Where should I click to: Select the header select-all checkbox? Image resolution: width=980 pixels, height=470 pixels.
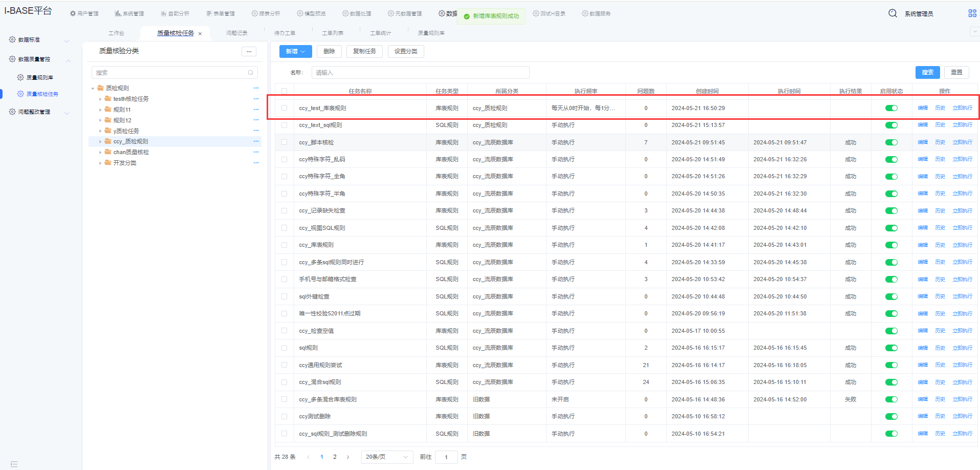(284, 91)
